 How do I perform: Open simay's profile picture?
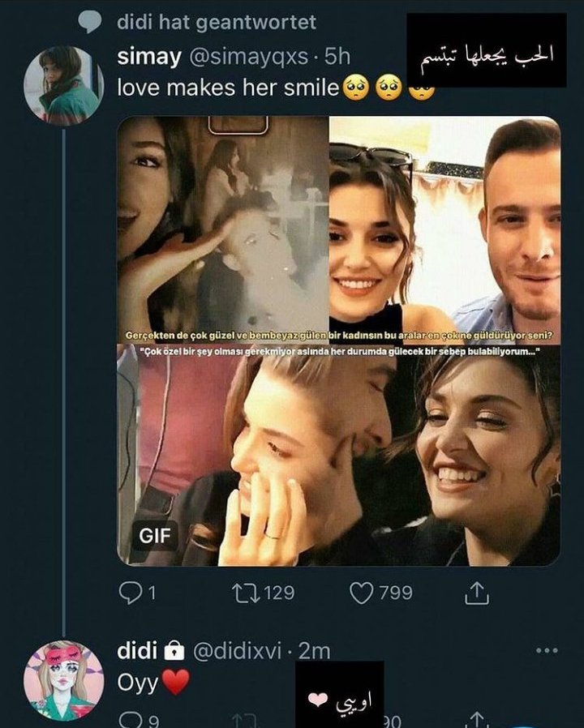click(63, 84)
